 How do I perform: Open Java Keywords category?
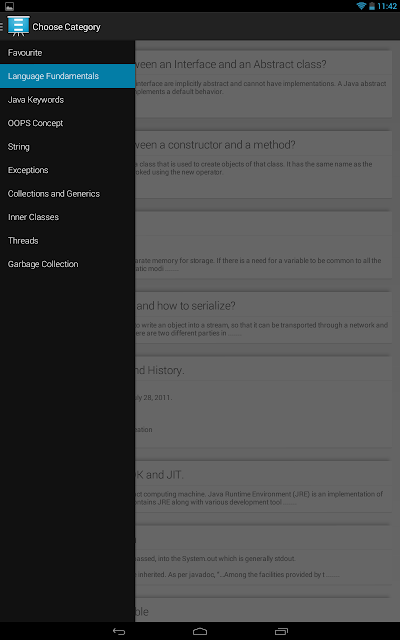[x=67, y=100]
